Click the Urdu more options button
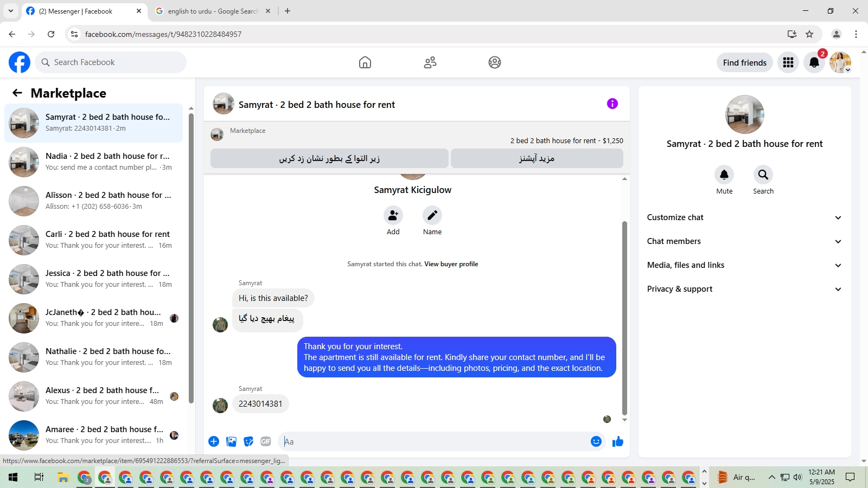This screenshot has height=488, width=868. [537, 158]
